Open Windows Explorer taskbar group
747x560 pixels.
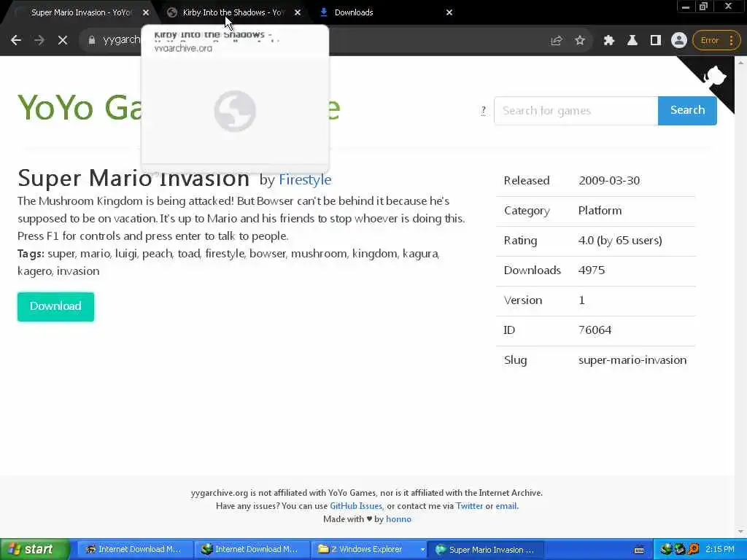(368, 550)
